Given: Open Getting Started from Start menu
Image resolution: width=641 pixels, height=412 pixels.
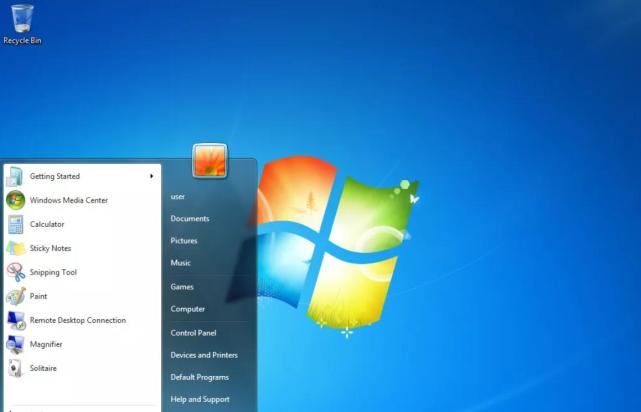Looking at the screenshot, I should (x=54, y=176).
